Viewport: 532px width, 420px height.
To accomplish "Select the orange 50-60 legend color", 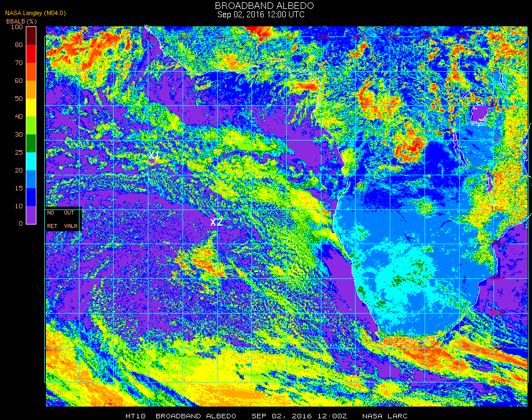I will pos(31,90).
